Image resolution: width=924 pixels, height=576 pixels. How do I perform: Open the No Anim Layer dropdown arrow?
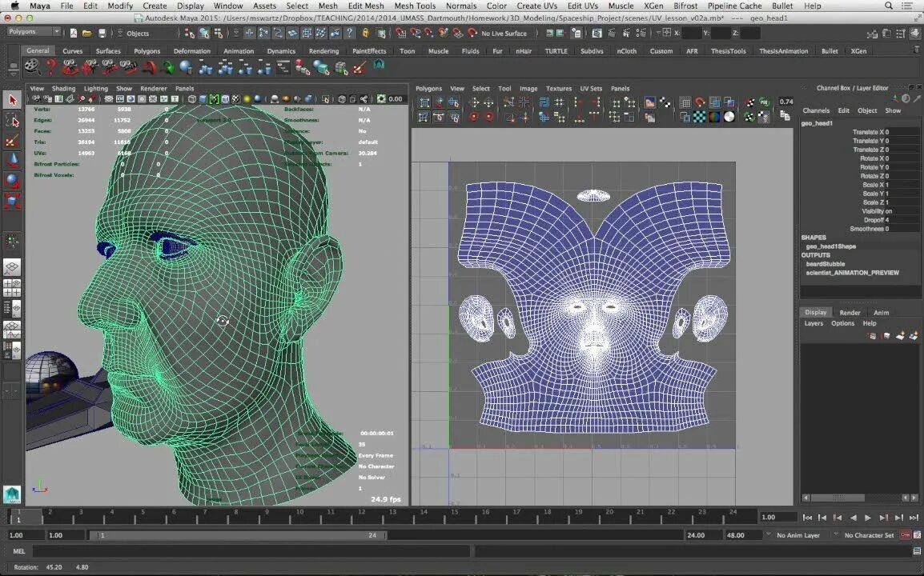tap(768, 534)
